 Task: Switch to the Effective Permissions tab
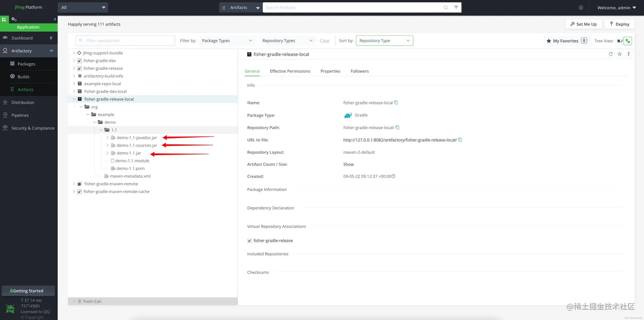coord(290,71)
